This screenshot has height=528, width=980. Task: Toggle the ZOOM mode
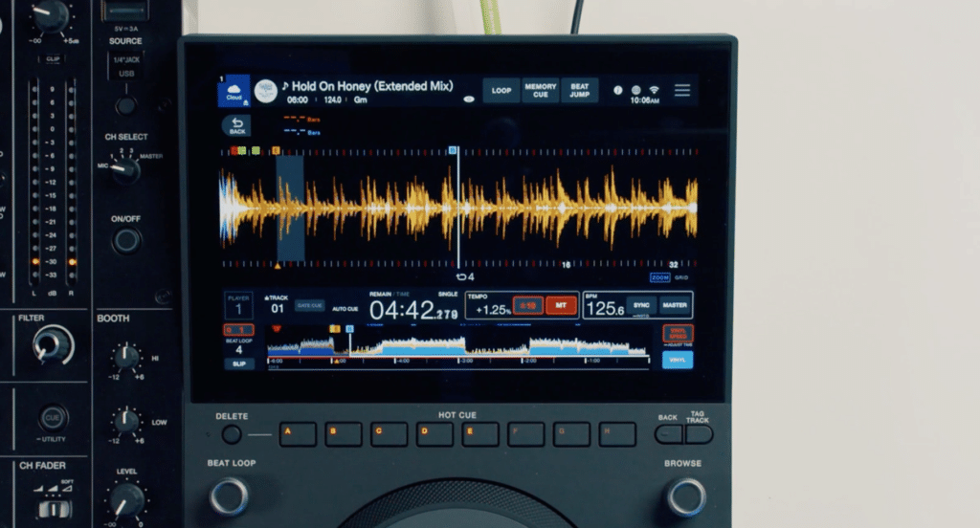coord(660,277)
